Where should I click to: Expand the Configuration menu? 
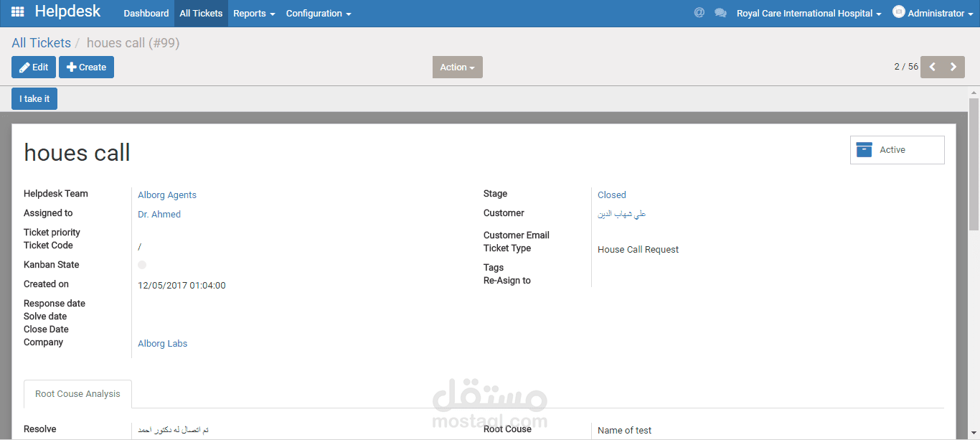coord(319,13)
